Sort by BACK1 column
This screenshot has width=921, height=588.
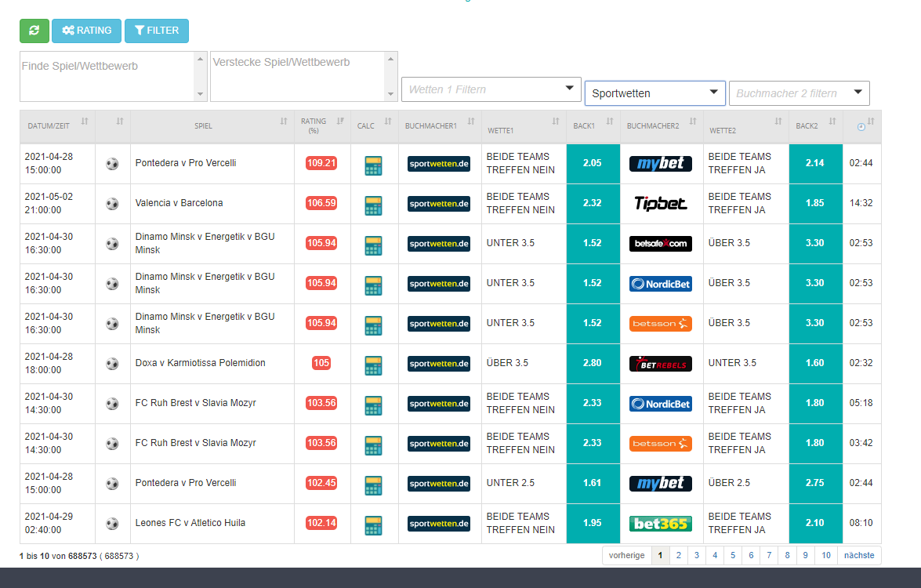tap(593, 126)
